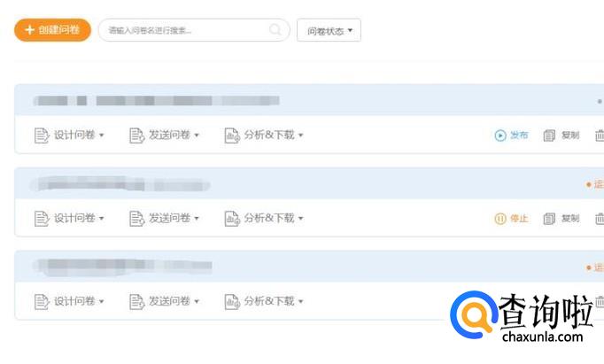
Task: Open the 问卷状态 status dropdown
Action: click(329, 31)
